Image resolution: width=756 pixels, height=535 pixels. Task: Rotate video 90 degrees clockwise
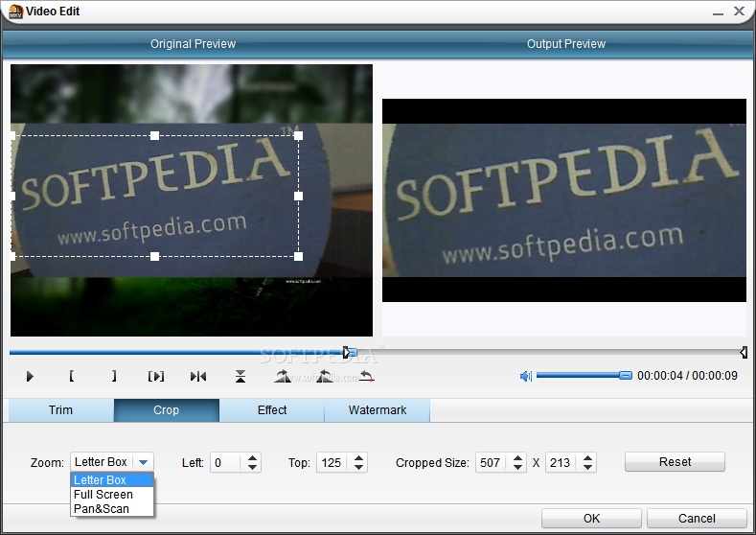pos(283,376)
